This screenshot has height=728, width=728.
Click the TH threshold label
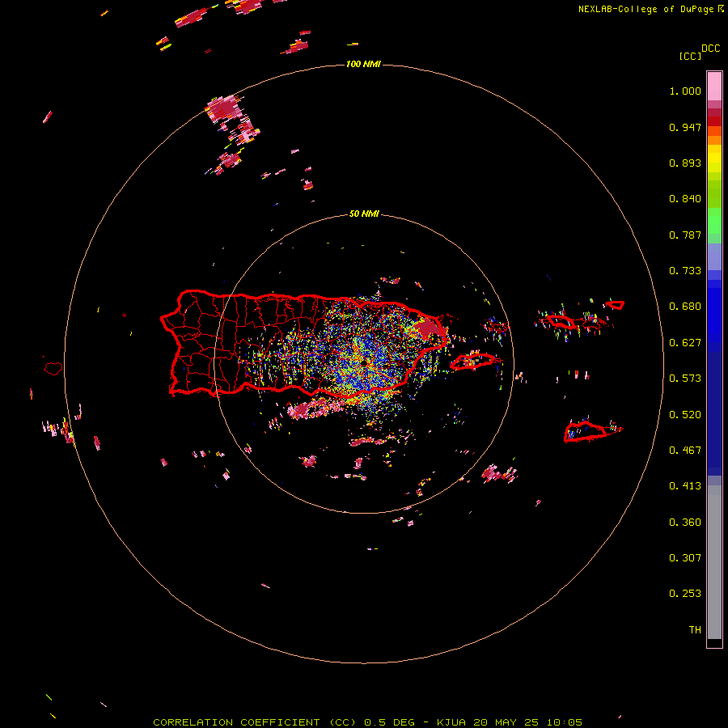[695, 630]
